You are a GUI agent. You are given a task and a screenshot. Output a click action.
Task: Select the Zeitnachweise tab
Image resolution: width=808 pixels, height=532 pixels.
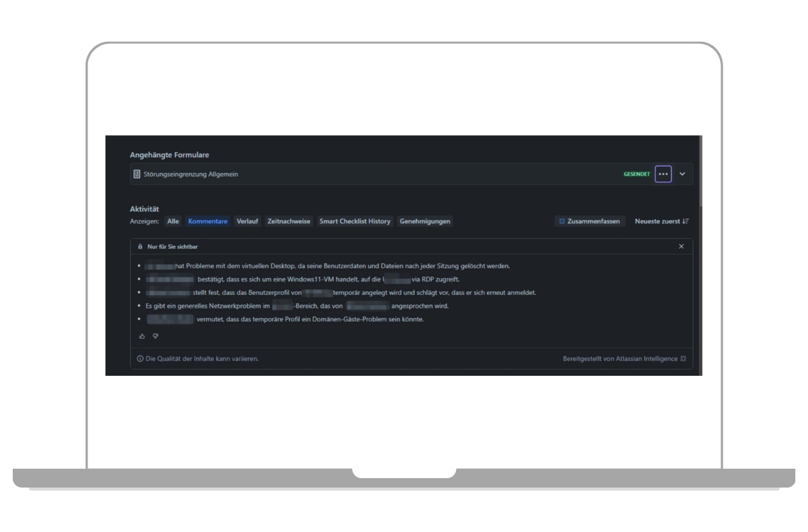[289, 221]
